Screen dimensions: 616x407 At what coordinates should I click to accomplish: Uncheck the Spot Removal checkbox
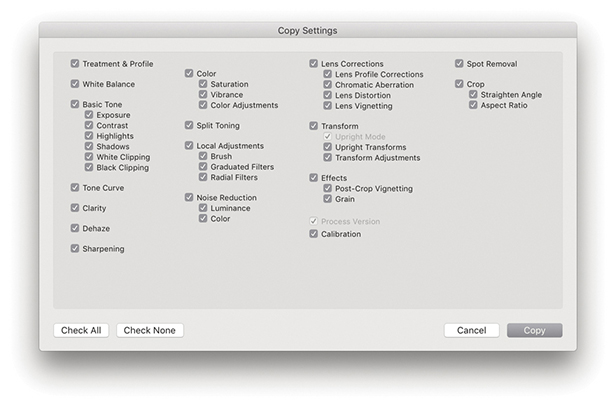[x=459, y=64]
